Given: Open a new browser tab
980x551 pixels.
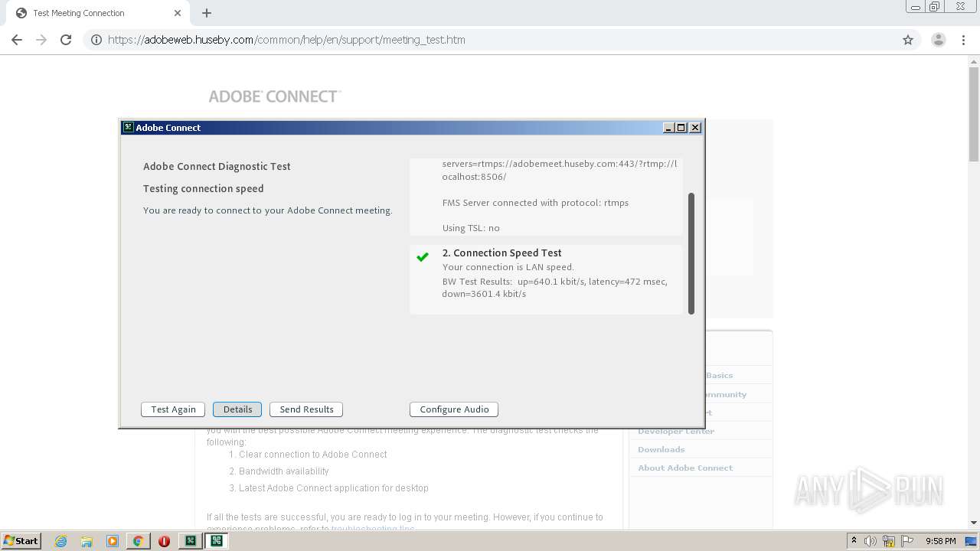Looking at the screenshot, I should coord(207,13).
